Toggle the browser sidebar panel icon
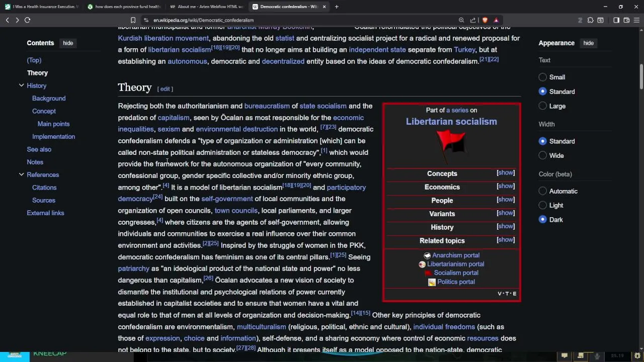644x362 pixels. point(616,20)
